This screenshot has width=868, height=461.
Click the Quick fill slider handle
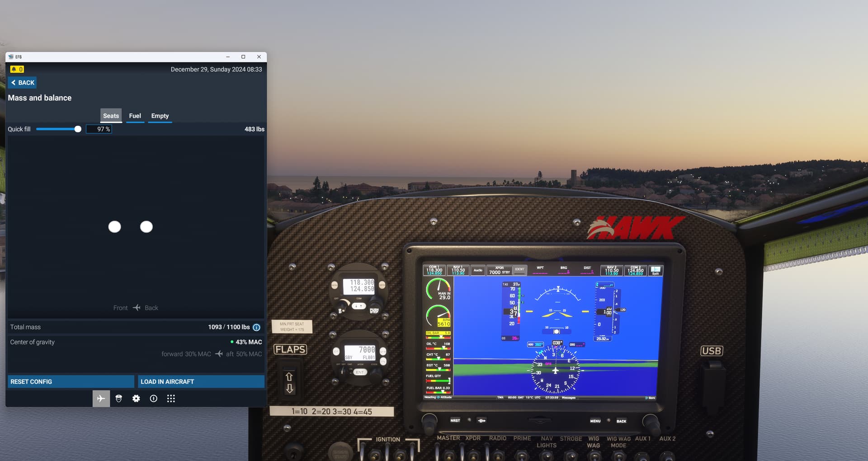(78, 129)
